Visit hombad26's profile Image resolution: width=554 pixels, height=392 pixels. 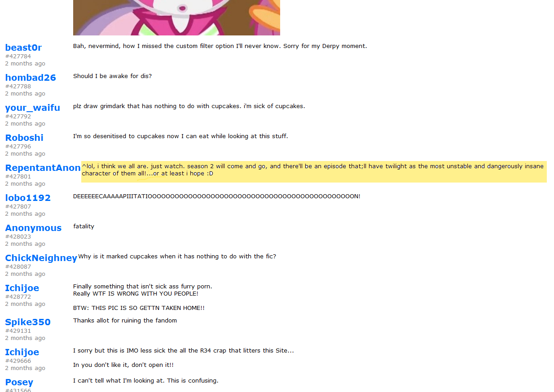tap(31, 78)
